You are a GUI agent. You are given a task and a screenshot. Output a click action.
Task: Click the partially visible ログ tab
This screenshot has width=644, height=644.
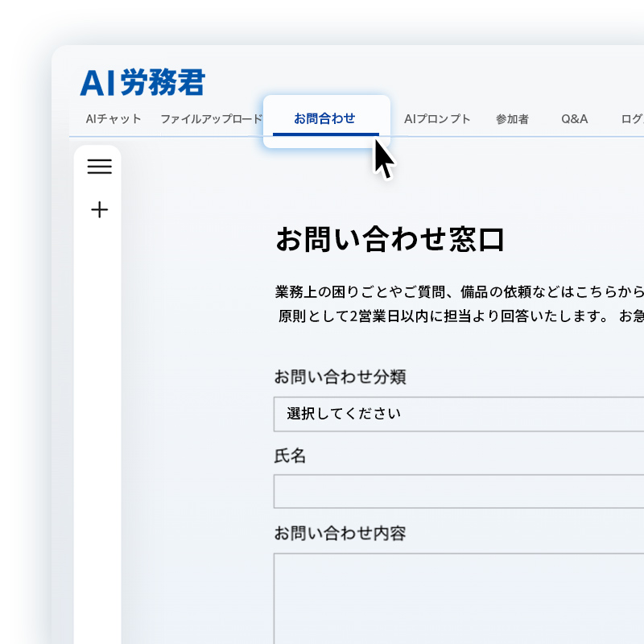(x=632, y=119)
